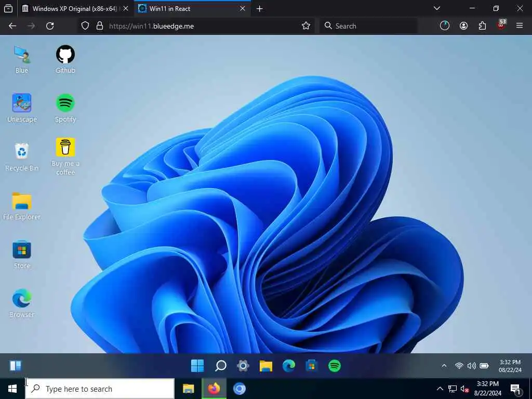The height and width of the screenshot is (399, 532).
Task: Click the muted speaker tray icon
Action: click(x=464, y=389)
